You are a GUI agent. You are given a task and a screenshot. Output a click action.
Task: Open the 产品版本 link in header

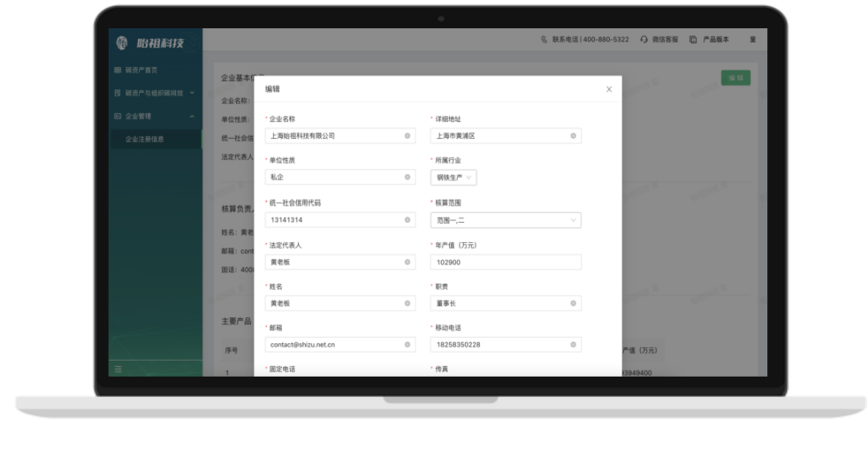716,39
